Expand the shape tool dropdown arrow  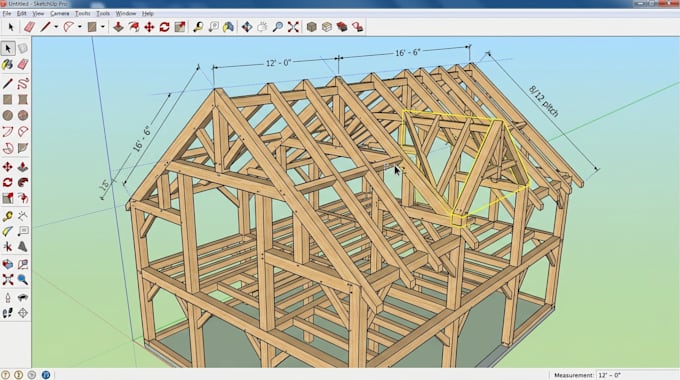point(103,27)
